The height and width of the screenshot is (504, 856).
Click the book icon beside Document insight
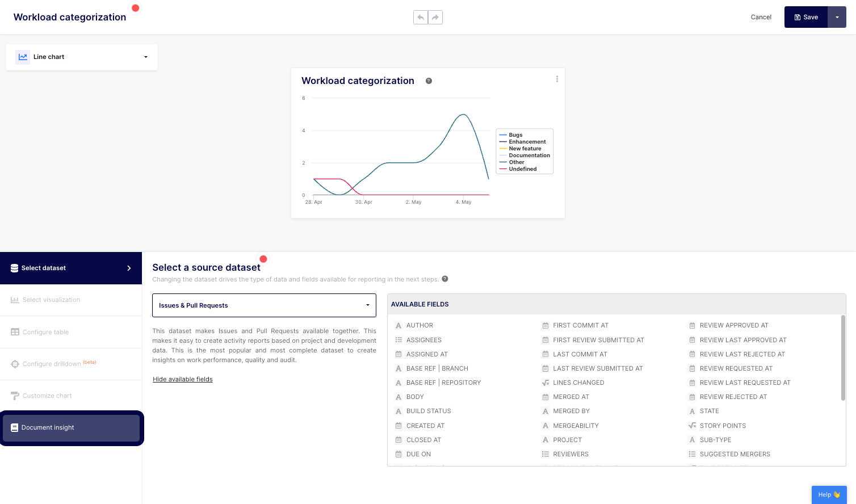pyautogui.click(x=15, y=427)
